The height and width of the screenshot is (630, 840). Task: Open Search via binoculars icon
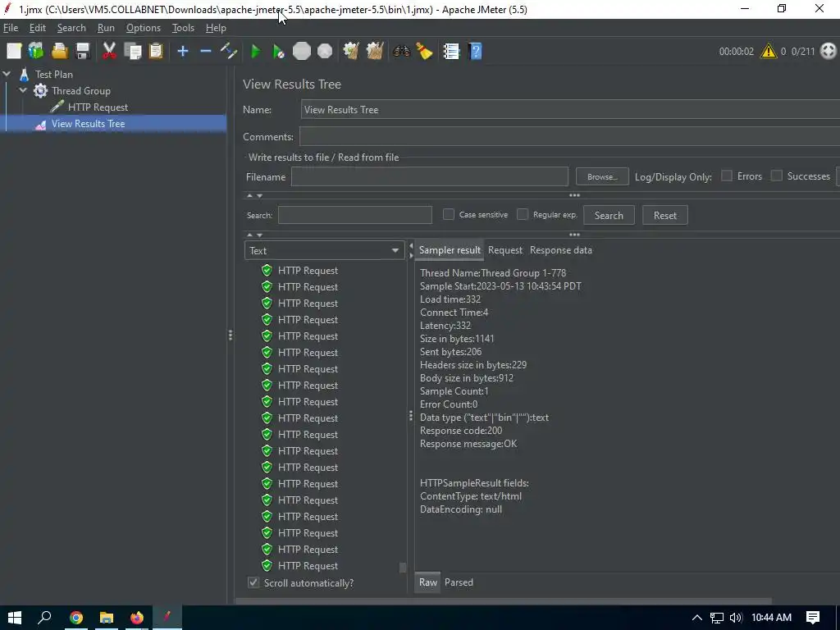[x=401, y=52]
